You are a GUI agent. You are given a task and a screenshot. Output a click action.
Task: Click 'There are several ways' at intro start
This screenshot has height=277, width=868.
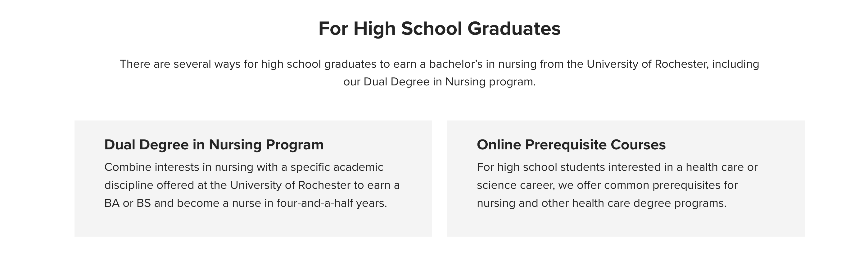[180, 64]
